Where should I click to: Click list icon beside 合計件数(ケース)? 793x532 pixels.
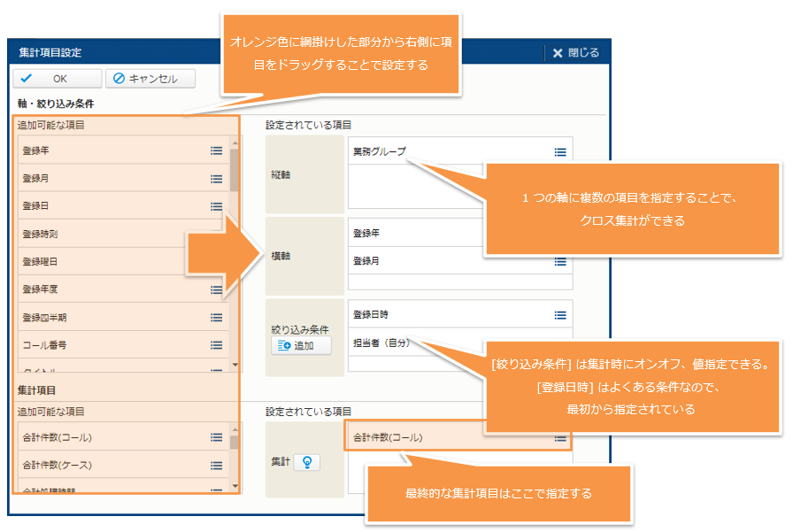coord(216,465)
